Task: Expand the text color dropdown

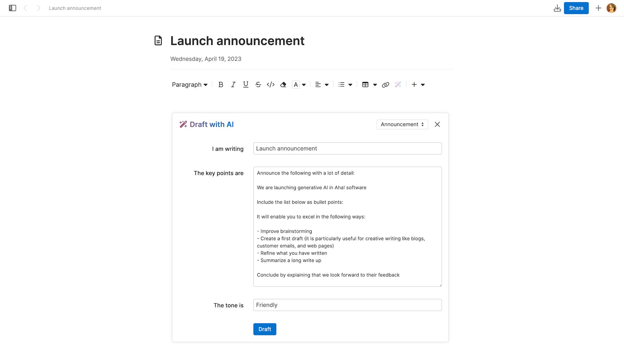Action: click(304, 85)
